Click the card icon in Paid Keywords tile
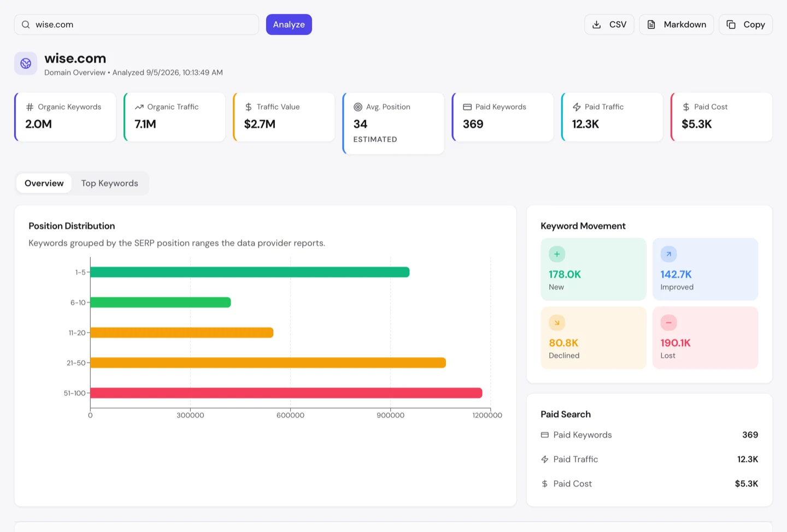Viewport: 787px width, 532px height. (467, 107)
